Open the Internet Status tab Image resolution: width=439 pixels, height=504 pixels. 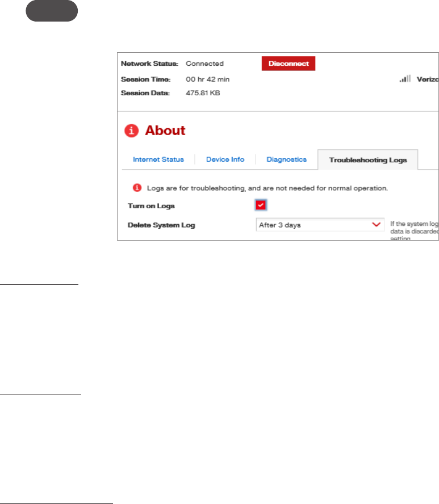pyautogui.click(x=158, y=159)
